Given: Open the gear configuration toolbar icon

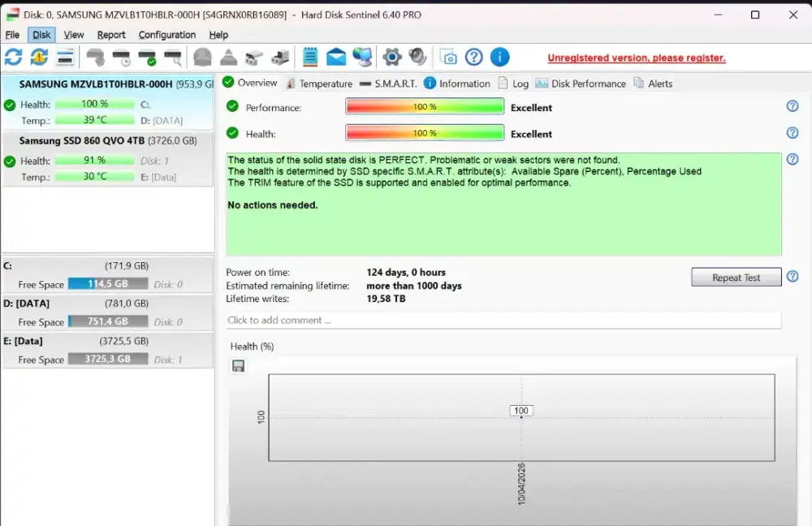Looking at the screenshot, I should pos(392,57).
